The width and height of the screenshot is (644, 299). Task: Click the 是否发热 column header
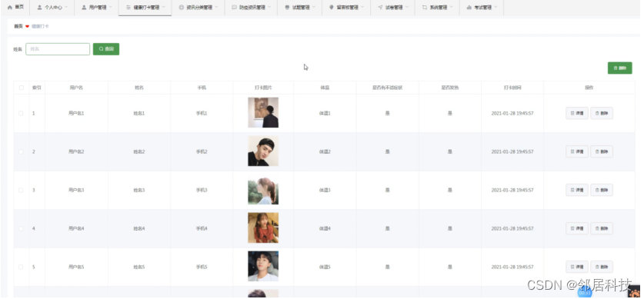[450, 88]
